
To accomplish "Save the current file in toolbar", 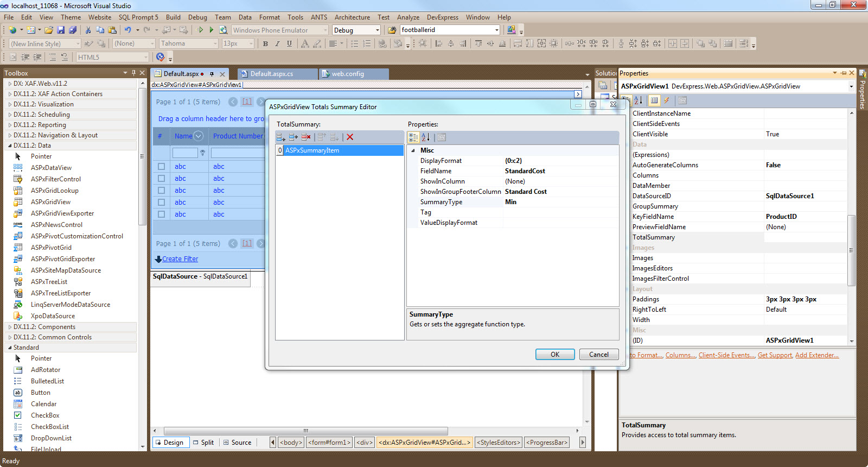I will click(x=61, y=30).
